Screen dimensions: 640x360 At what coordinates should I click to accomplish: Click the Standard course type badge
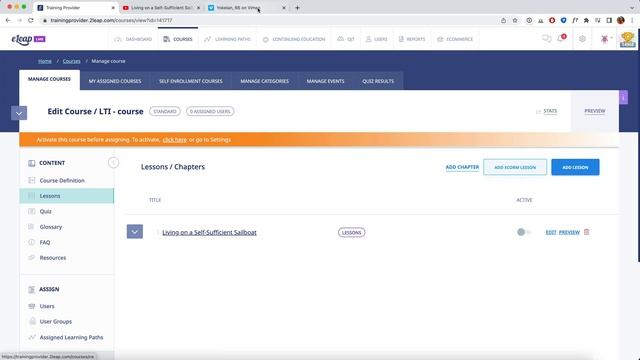(x=164, y=111)
